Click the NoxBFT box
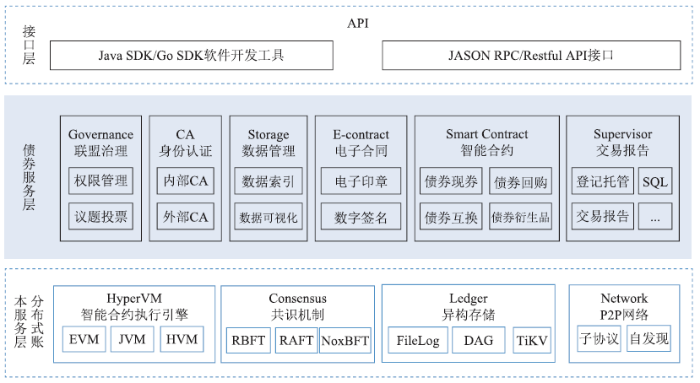 pyautogui.click(x=345, y=340)
